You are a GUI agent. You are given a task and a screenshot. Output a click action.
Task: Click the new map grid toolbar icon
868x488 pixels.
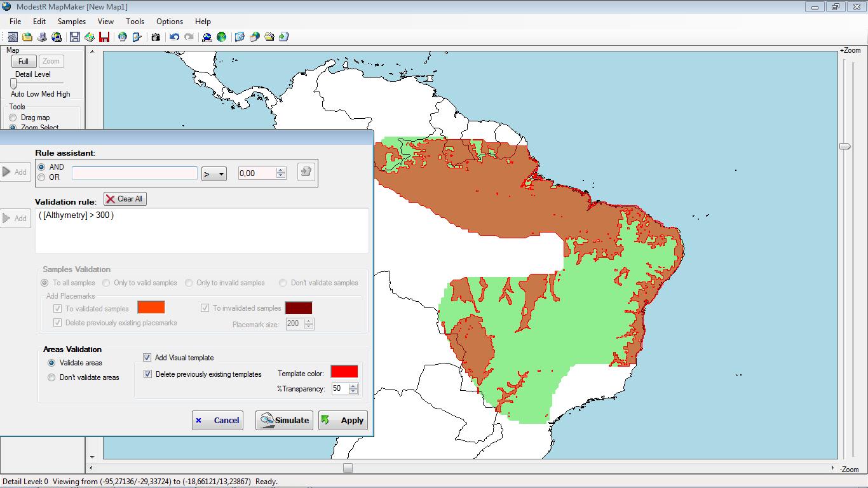tap(13, 37)
